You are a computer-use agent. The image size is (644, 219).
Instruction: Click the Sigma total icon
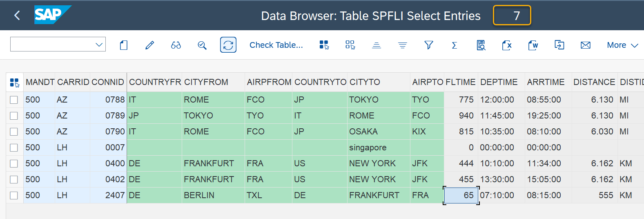(x=454, y=45)
